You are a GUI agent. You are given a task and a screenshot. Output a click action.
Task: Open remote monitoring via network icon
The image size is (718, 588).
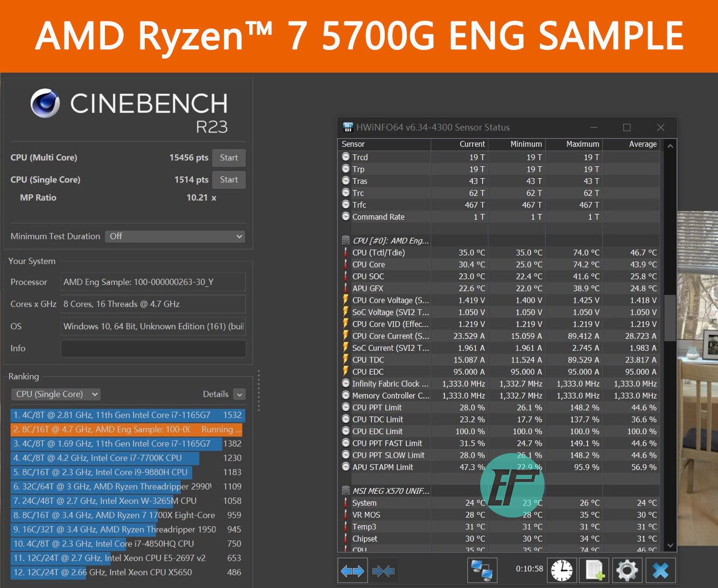482,570
